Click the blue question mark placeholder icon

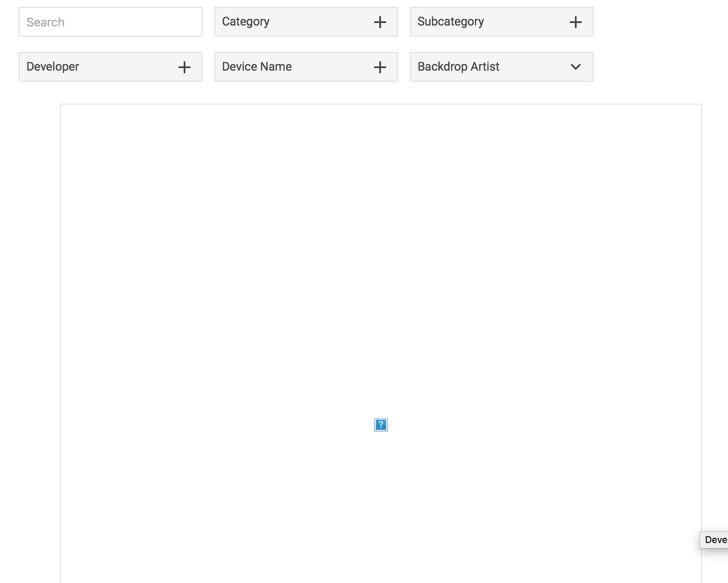click(x=381, y=425)
